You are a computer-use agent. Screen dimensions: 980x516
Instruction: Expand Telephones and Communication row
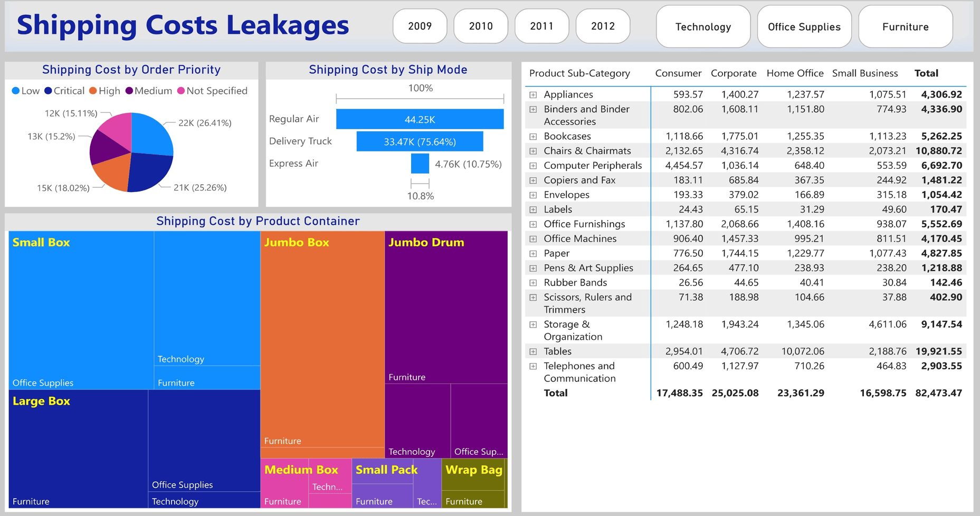point(533,366)
